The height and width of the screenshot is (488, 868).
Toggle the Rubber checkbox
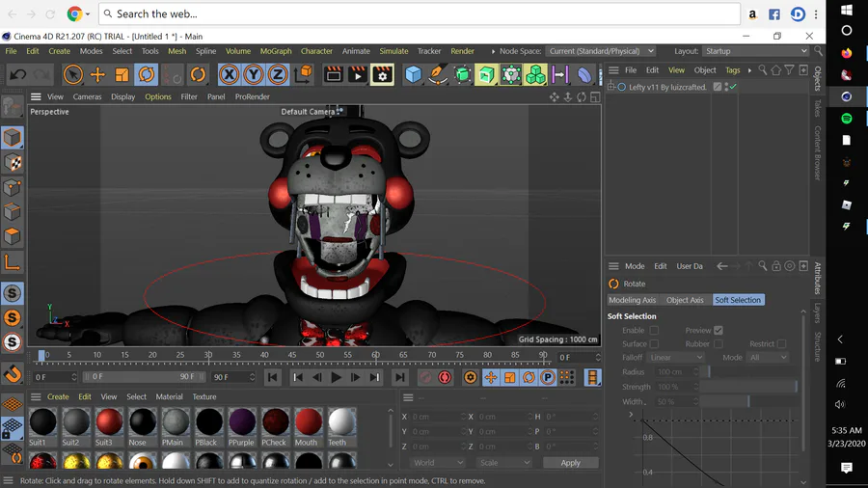coord(718,344)
